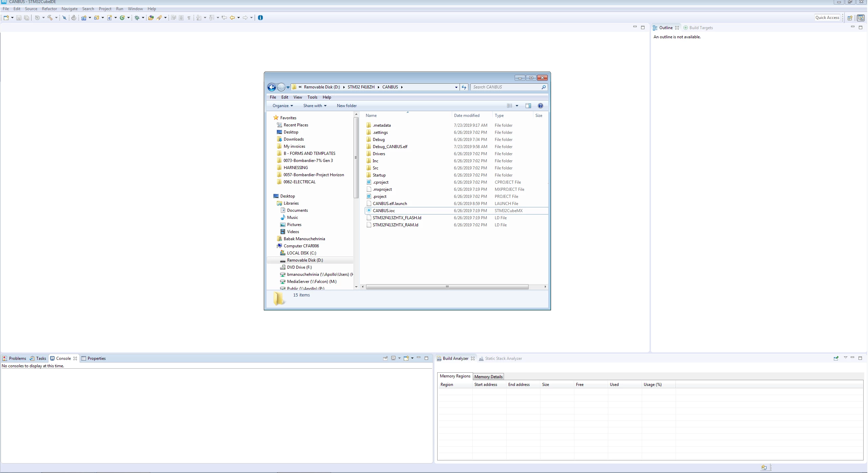Toggle the Pin Console icon
868x473 pixels.
pos(385,358)
